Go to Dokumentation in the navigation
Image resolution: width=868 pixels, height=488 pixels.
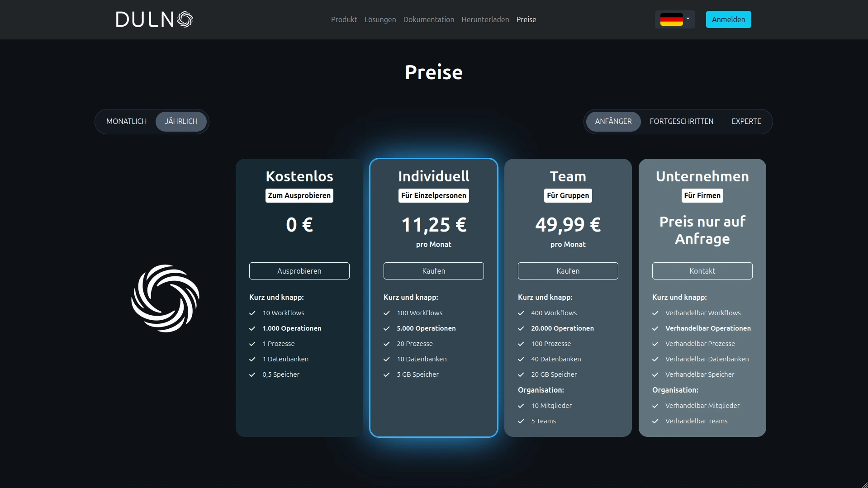(x=428, y=19)
